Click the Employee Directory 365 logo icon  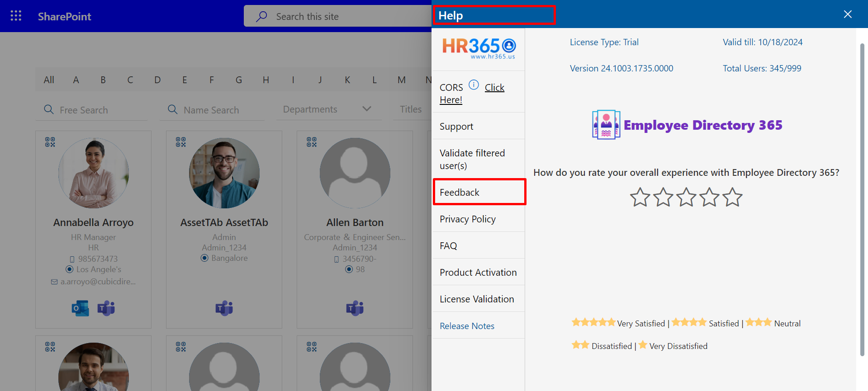pyautogui.click(x=606, y=125)
